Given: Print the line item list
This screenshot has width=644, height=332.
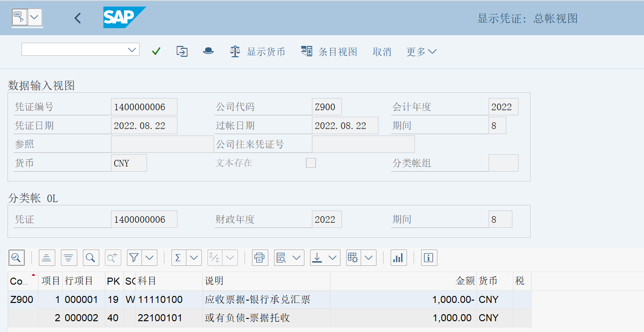Looking at the screenshot, I should click(260, 257).
